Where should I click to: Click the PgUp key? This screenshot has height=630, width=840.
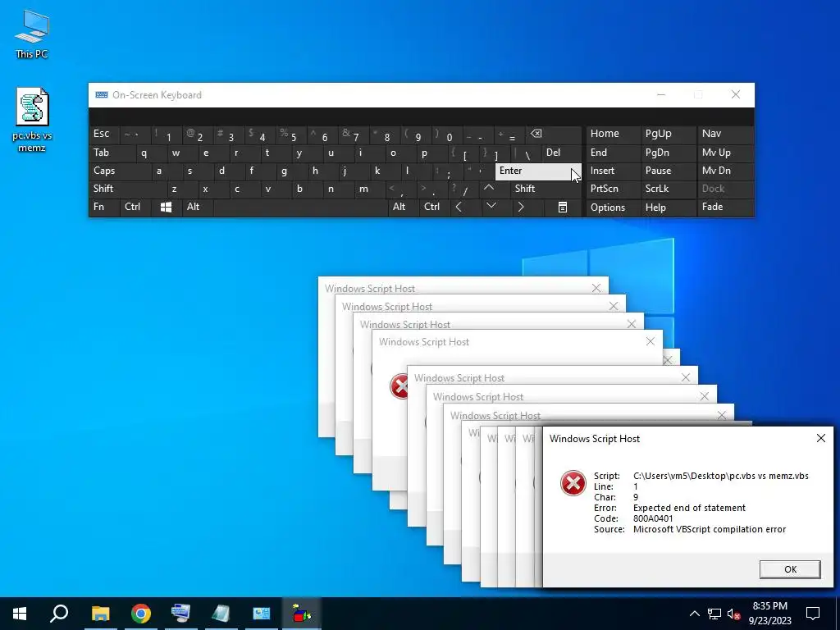coord(668,135)
